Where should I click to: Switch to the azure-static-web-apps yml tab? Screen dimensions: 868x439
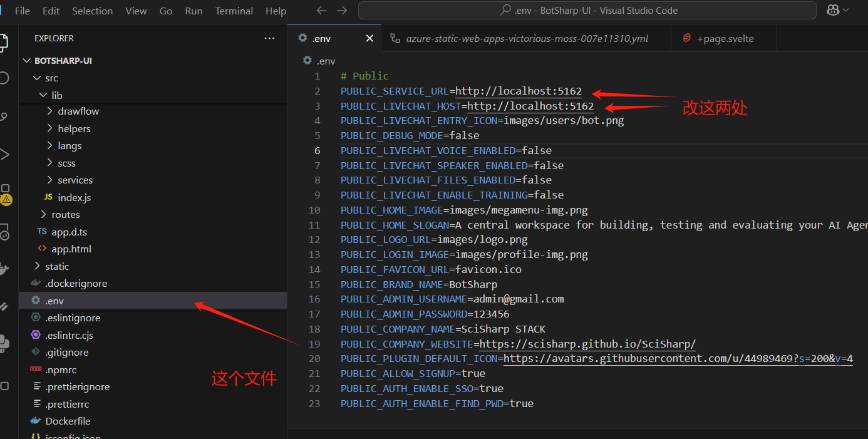tap(527, 39)
